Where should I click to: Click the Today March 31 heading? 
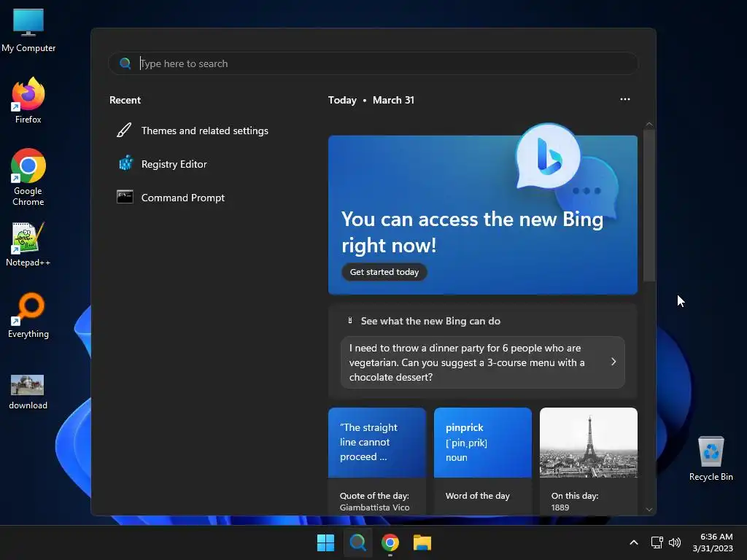[371, 100]
